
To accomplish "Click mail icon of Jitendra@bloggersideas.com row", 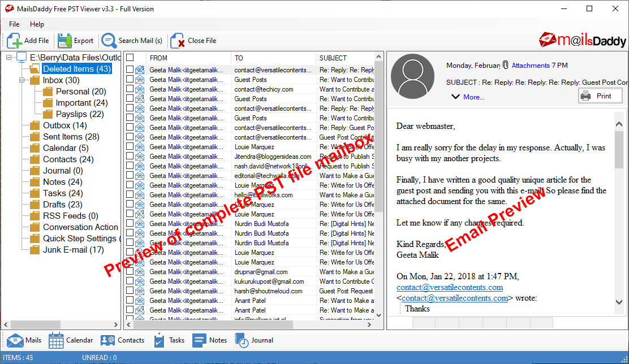I will [x=140, y=157].
